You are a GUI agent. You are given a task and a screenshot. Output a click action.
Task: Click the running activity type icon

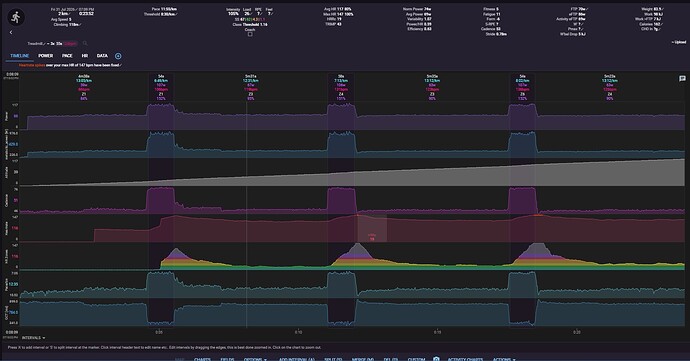click(x=16, y=17)
